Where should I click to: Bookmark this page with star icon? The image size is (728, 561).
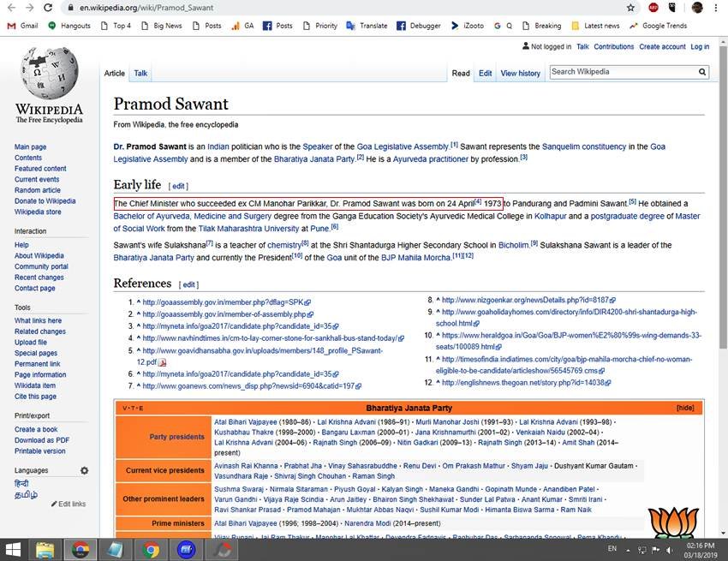(x=630, y=8)
